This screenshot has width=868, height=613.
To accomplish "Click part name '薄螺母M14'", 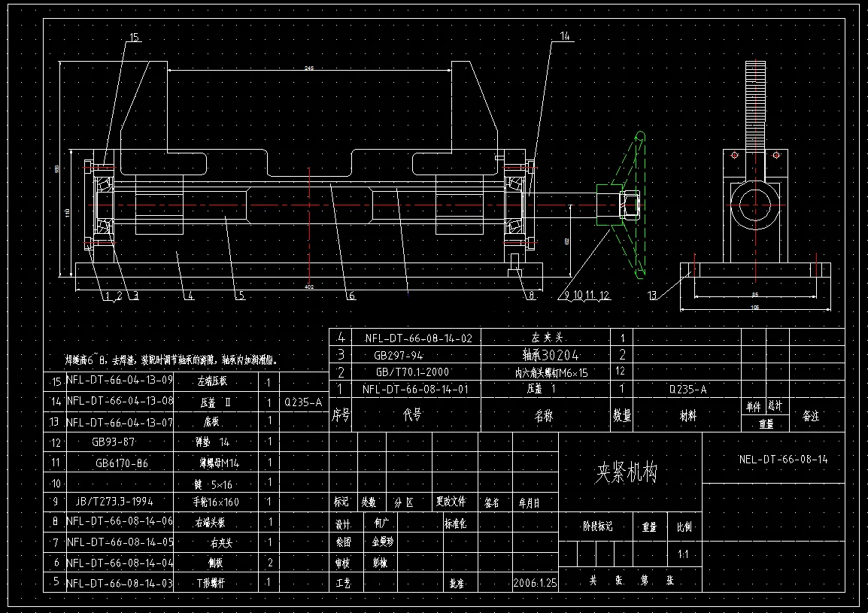I will [219, 463].
